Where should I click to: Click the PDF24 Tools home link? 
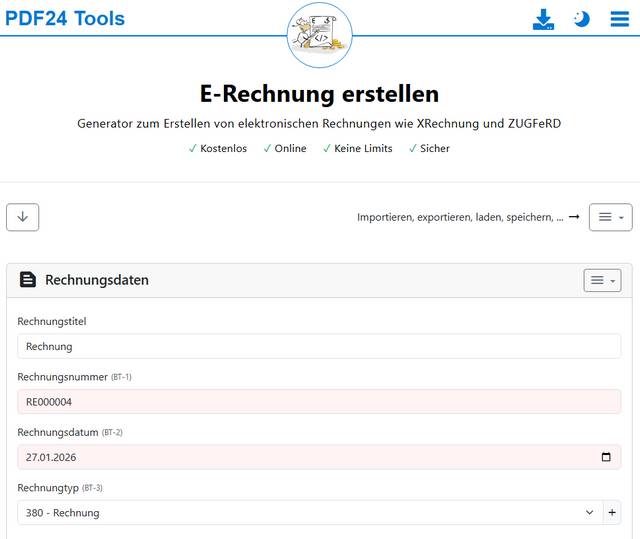(x=65, y=18)
